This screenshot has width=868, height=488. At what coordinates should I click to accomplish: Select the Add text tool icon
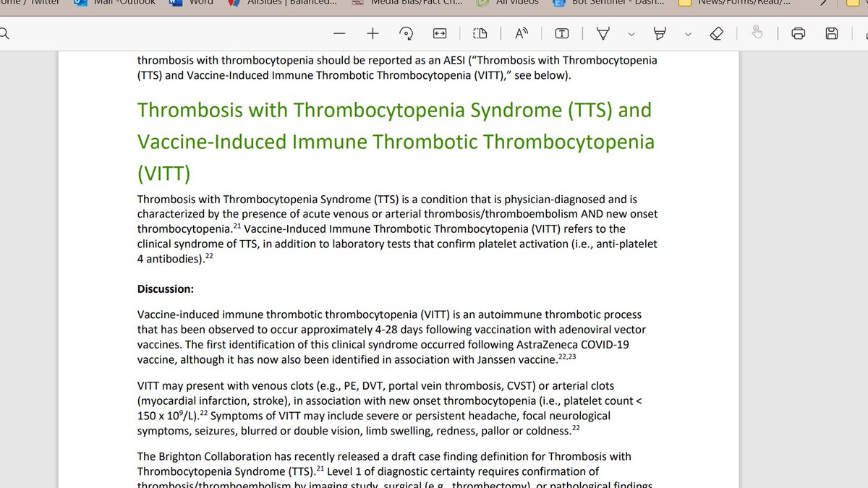pos(562,33)
